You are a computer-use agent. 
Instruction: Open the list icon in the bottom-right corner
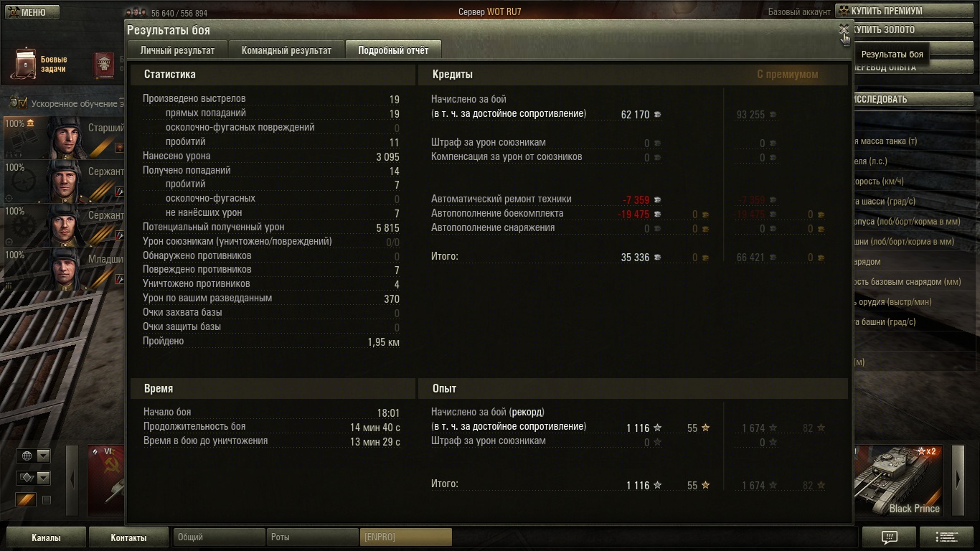point(946,537)
